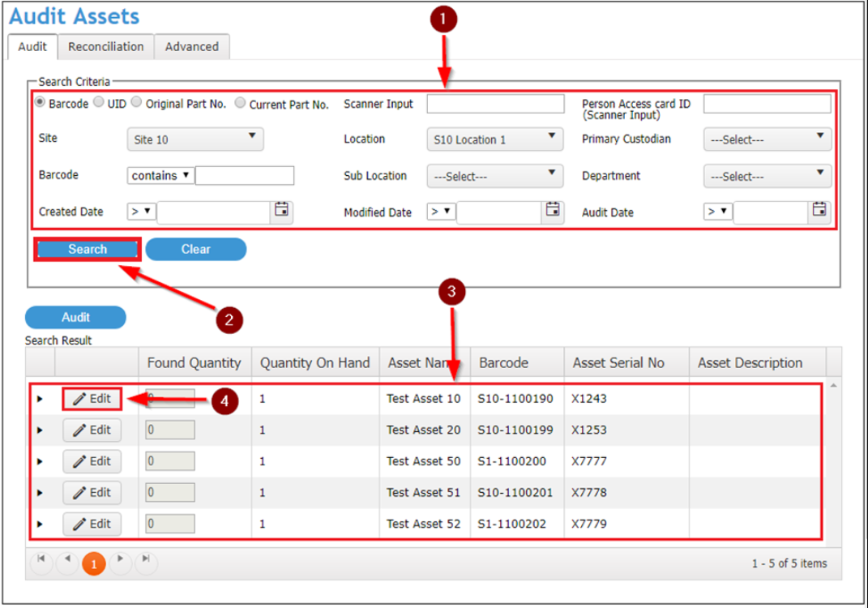Switch to the Advanced tab
The height and width of the screenshot is (608, 868).
click(192, 47)
